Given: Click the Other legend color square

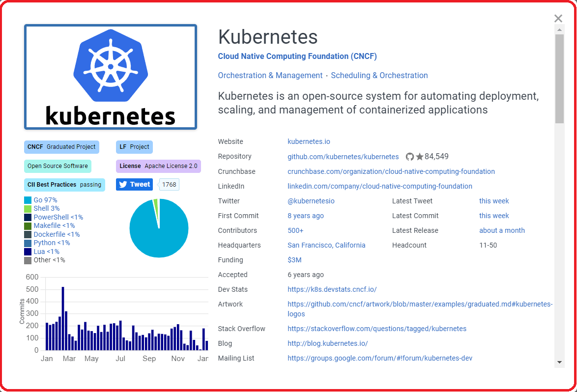Looking at the screenshot, I should click(28, 260).
